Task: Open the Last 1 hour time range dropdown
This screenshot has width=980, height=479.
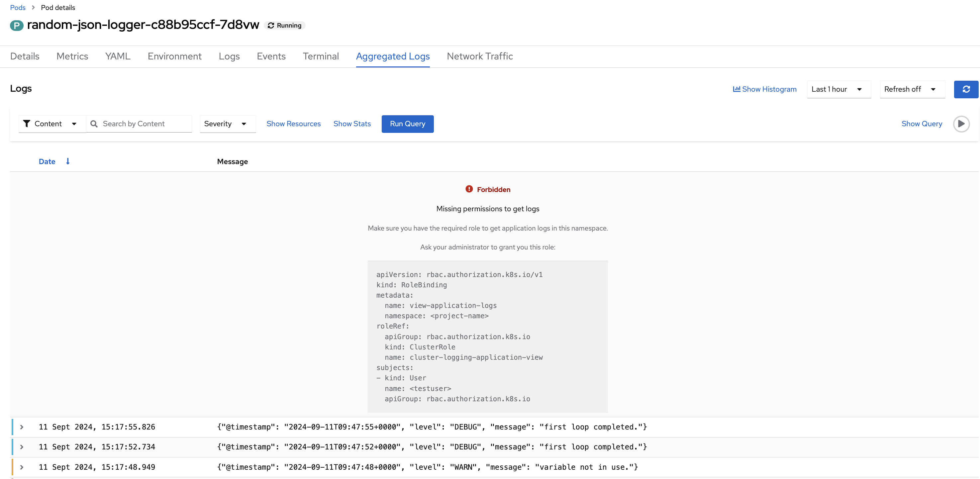Action: click(838, 89)
